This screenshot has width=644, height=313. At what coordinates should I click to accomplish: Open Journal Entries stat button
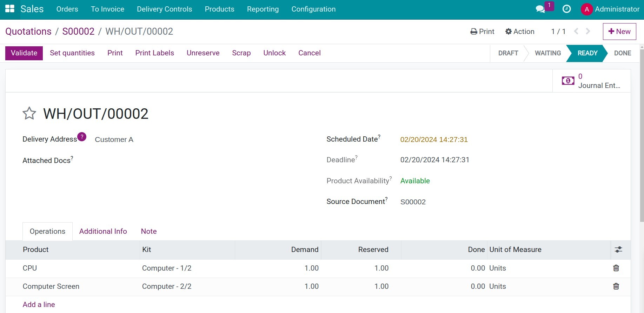click(591, 81)
